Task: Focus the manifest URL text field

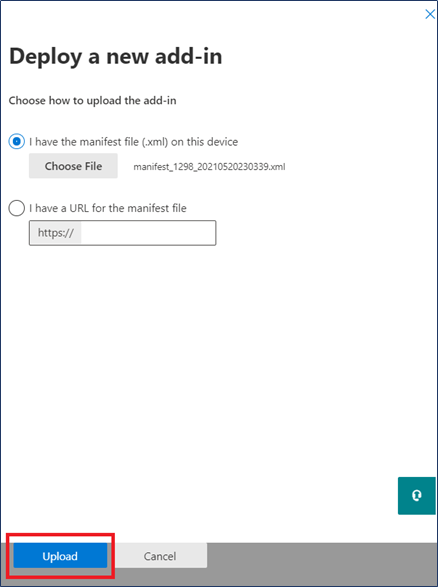Action: (148, 233)
